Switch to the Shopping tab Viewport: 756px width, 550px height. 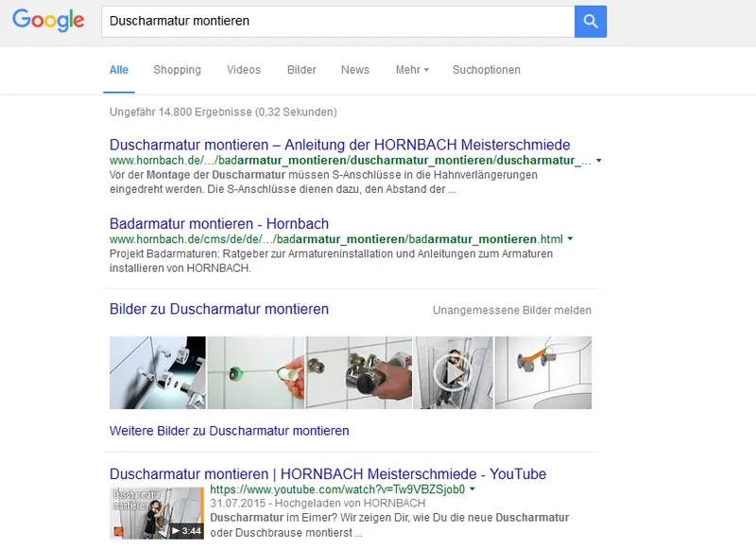177,70
